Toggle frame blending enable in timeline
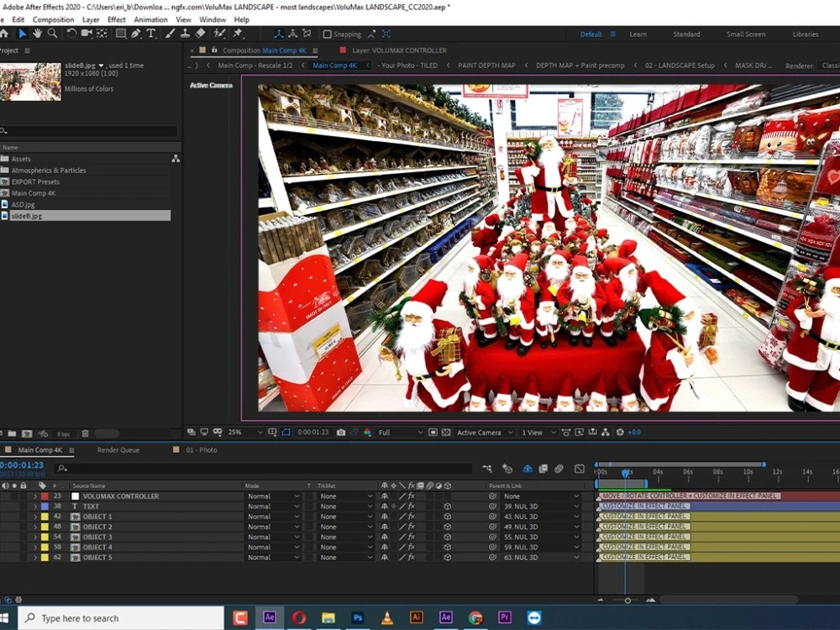The image size is (840, 630). pos(543,469)
